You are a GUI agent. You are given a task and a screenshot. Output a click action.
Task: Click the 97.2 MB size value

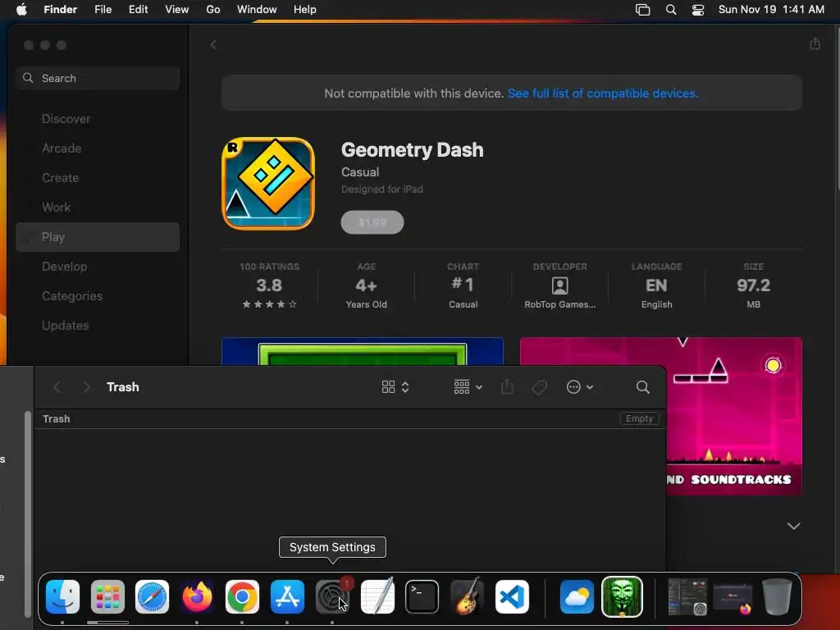click(x=753, y=285)
